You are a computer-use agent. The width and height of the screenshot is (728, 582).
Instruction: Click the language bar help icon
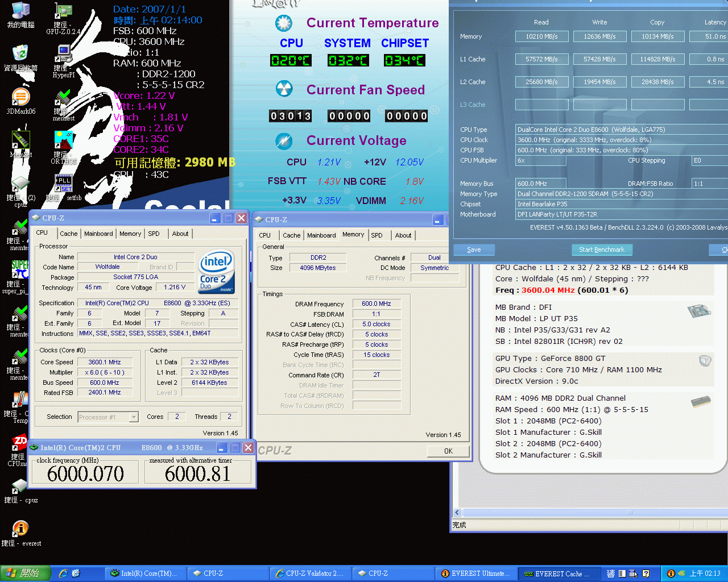click(x=646, y=573)
